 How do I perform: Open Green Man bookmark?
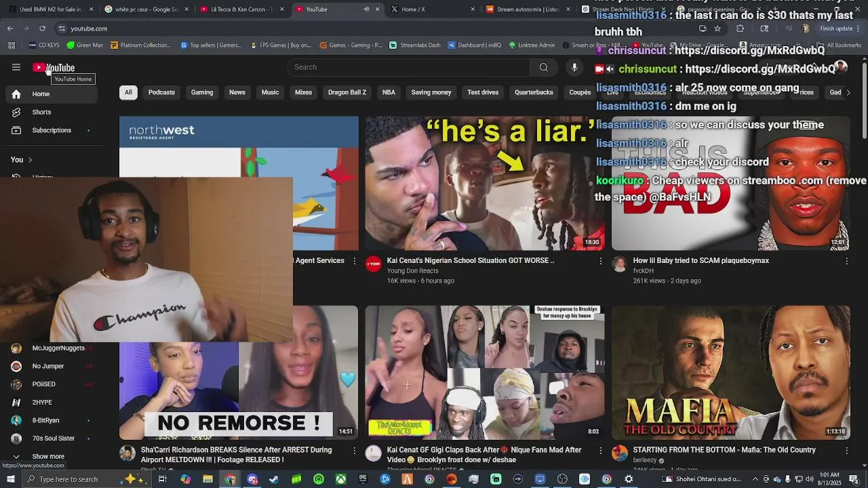(x=85, y=45)
